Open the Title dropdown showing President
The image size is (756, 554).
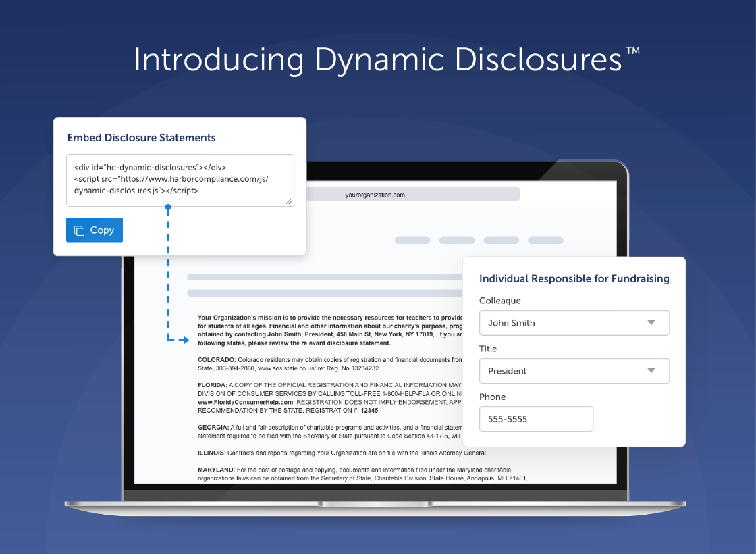click(x=574, y=371)
